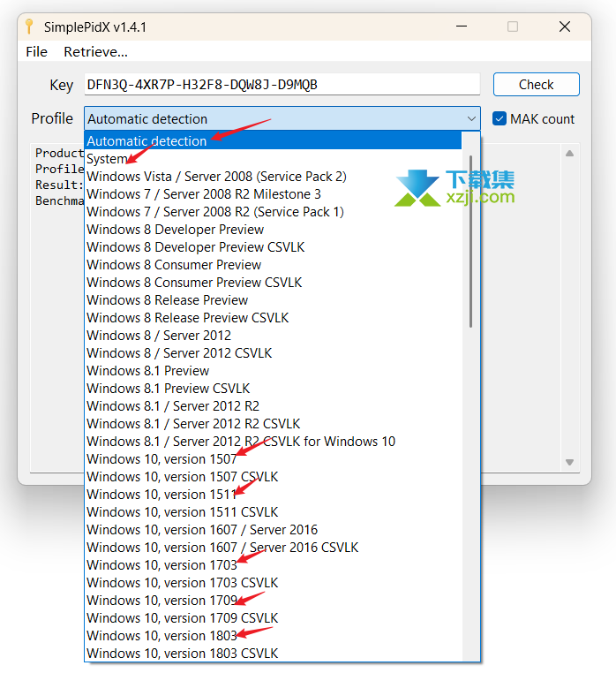
Task: Select Windows 8 Release Preview CSVLK
Action: pos(274,317)
